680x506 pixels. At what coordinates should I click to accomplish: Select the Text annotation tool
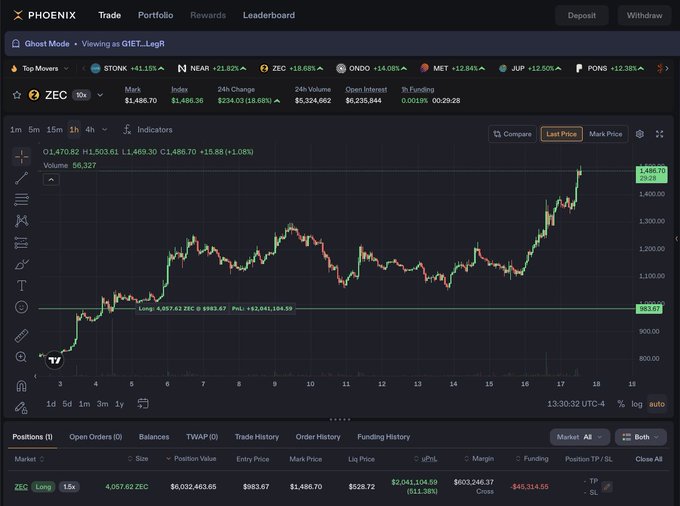pos(21,285)
